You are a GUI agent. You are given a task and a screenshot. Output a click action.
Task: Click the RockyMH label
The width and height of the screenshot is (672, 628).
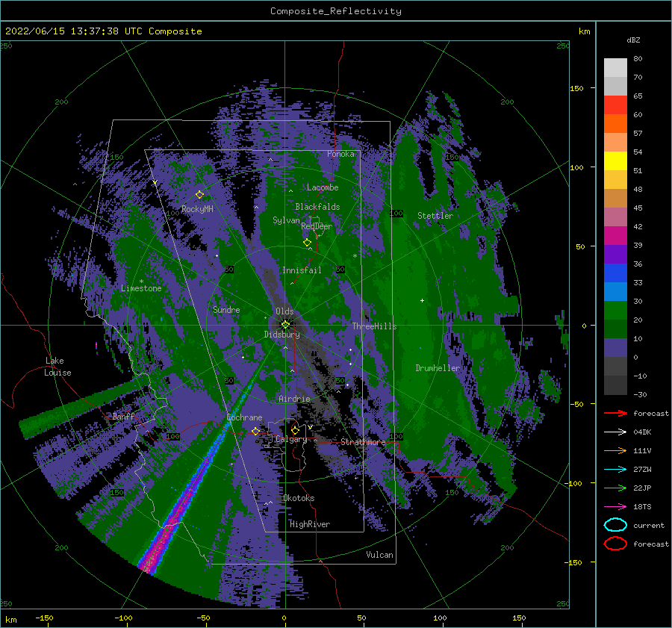tap(197, 209)
